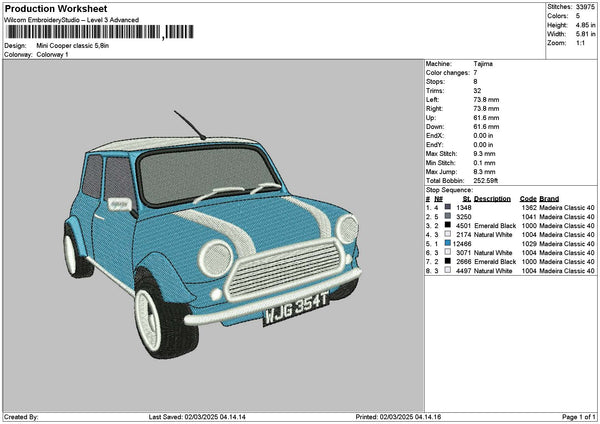The height and width of the screenshot is (424, 600).
Task: Click the WJG 354T license plate
Action: (x=295, y=310)
